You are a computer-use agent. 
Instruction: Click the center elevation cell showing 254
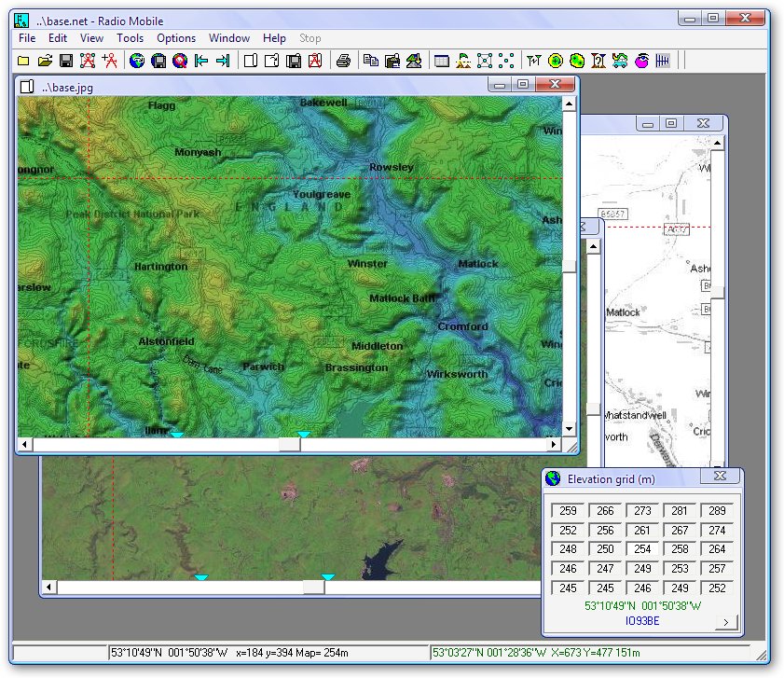(x=641, y=550)
